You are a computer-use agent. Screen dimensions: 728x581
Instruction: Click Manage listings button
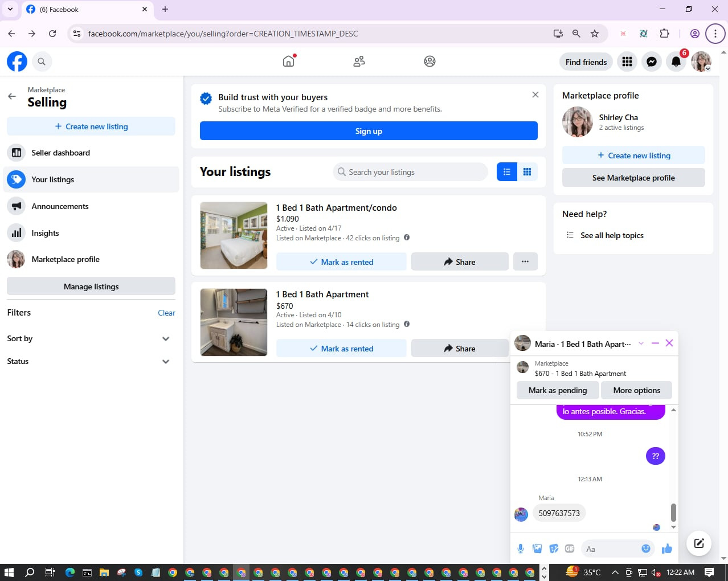coord(91,287)
